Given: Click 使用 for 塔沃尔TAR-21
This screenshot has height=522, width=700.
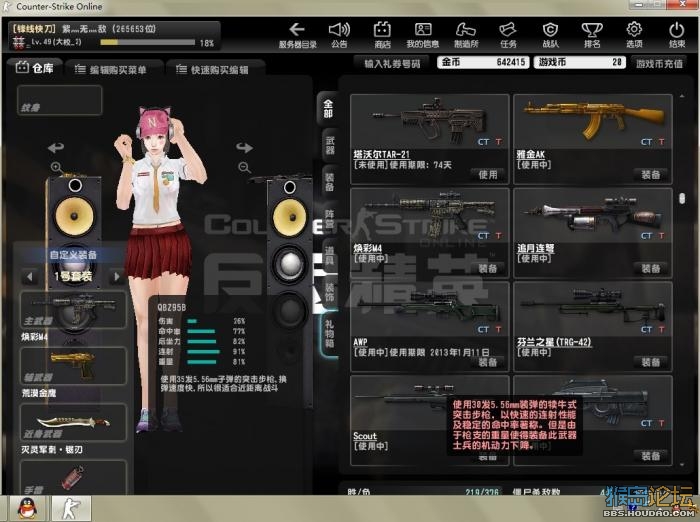Looking at the screenshot, I should click(x=488, y=175).
